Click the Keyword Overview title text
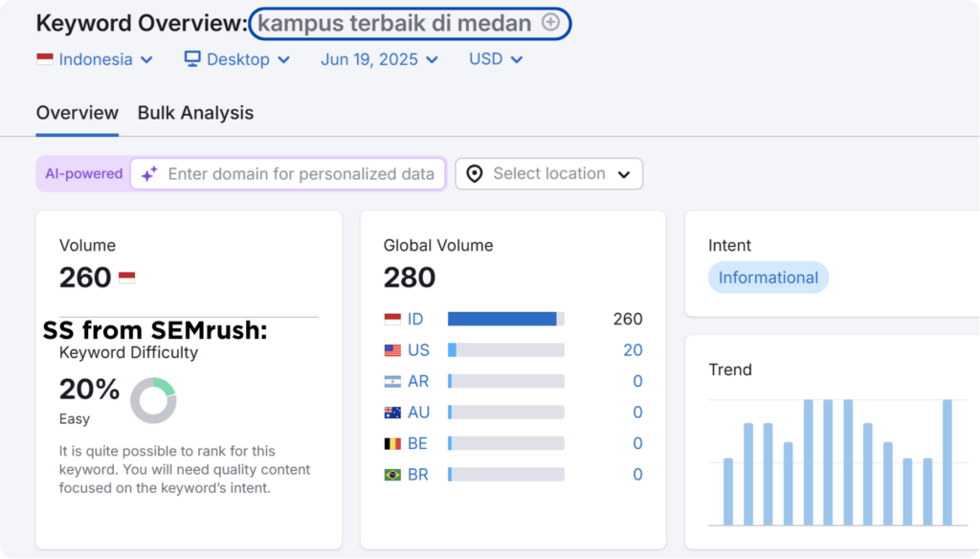This screenshot has height=559, width=980. point(142,23)
